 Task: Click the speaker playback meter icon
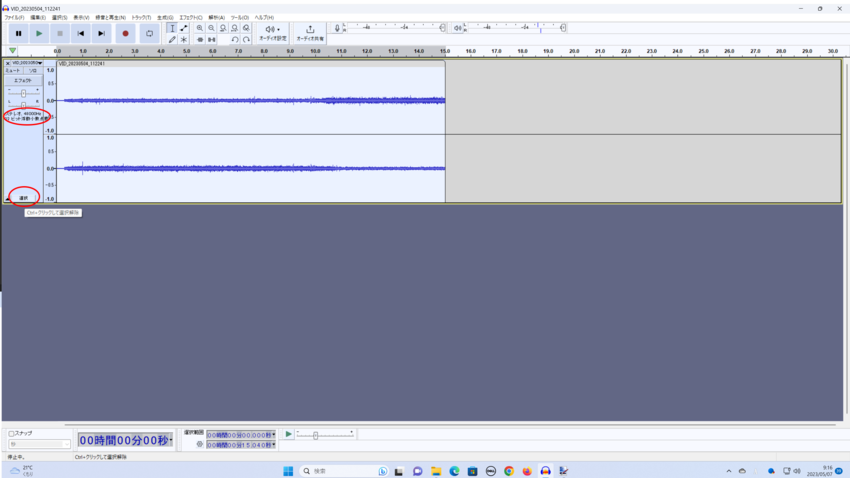click(457, 28)
